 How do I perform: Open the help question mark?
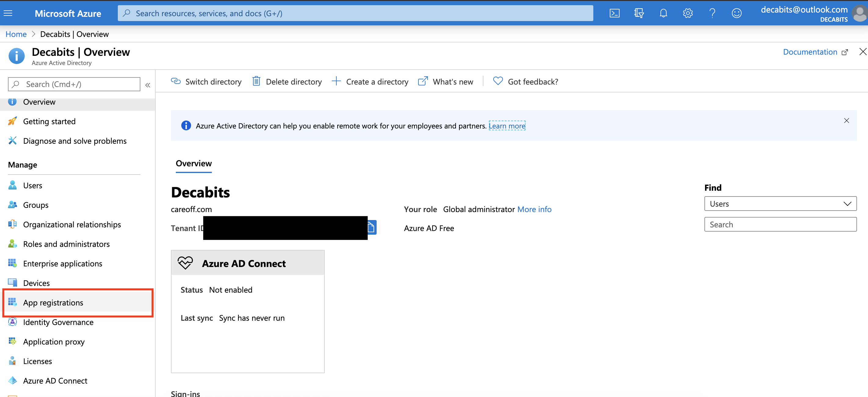712,13
